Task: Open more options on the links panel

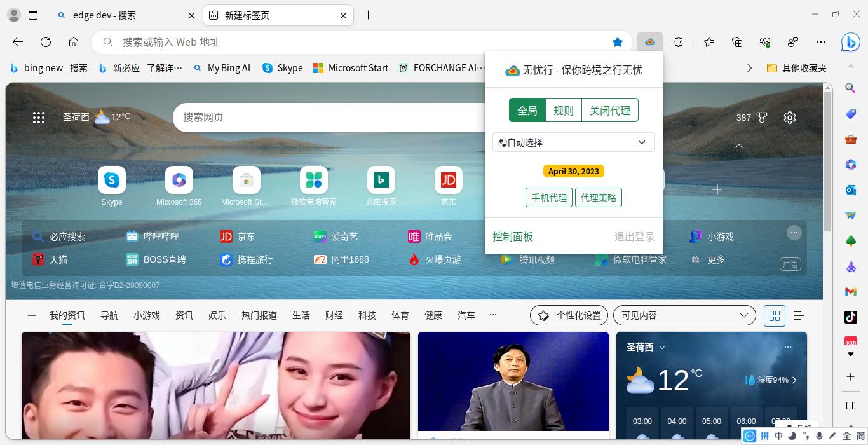Action: coord(794,233)
